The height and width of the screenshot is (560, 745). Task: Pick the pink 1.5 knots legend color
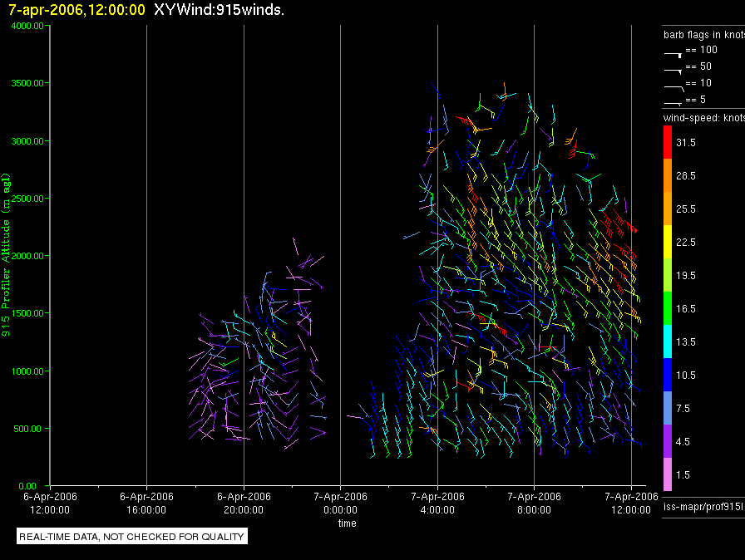coord(668,474)
